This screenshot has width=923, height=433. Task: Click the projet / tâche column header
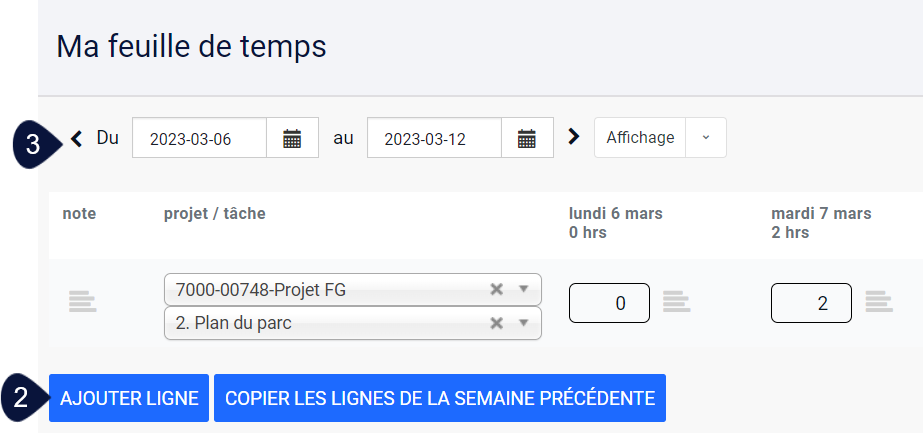pyautogui.click(x=214, y=214)
